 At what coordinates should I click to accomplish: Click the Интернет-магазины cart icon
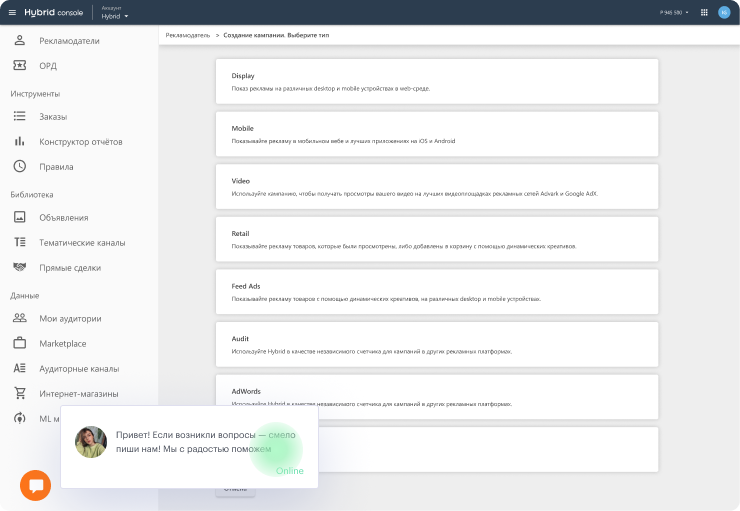(19, 394)
